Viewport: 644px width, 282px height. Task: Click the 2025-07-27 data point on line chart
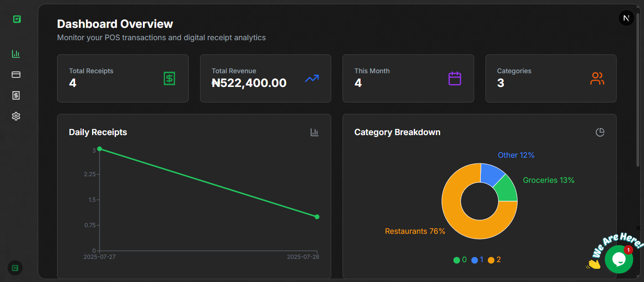[x=100, y=149]
